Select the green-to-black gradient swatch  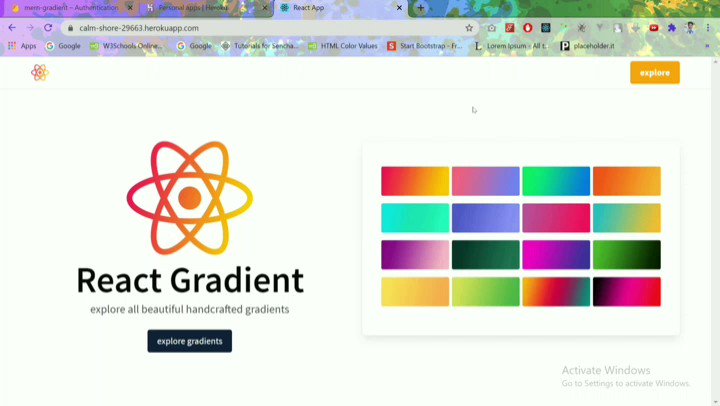click(x=627, y=255)
